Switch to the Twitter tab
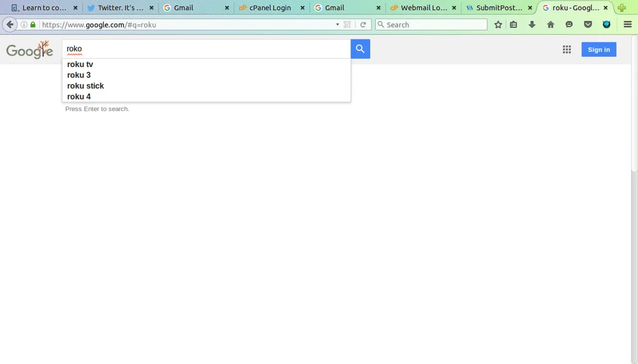The width and height of the screenshot is (638, 364). [x=120, y=8]
